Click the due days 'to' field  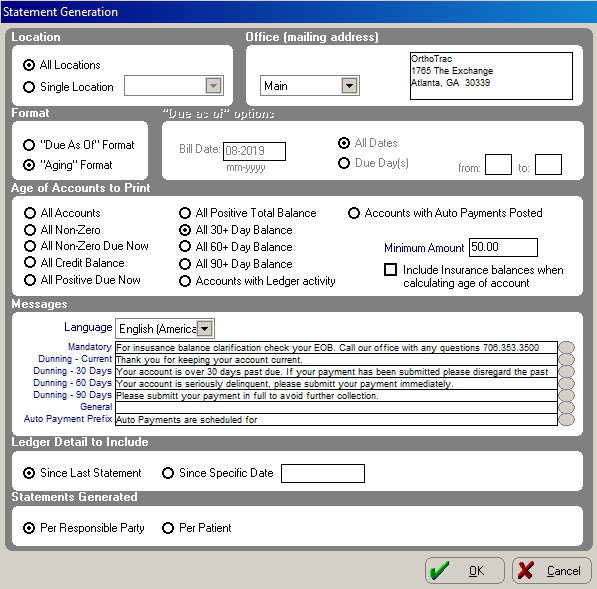(x=548, y=164)
